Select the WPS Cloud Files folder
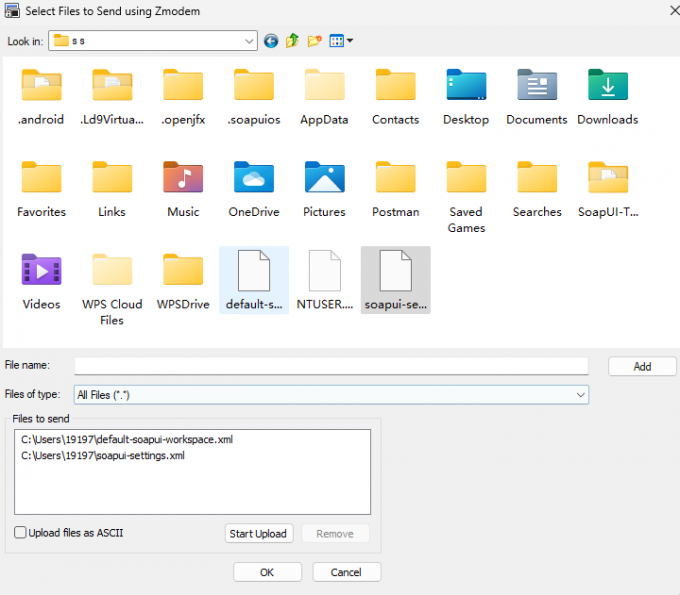The width and height of the screenshot is (680, 595). 112,290
